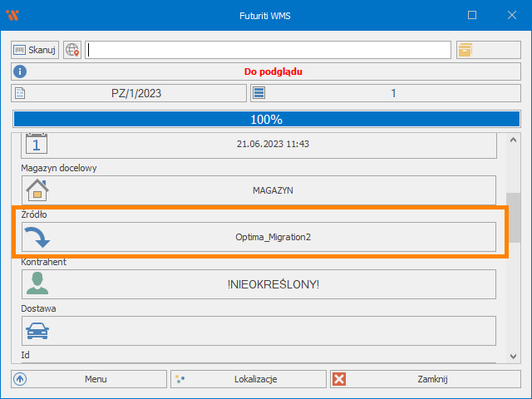Image resolution: width=532 pixels, height=399 pixels.
Task: Click the barcode text input field
Action: click(268, 50)
